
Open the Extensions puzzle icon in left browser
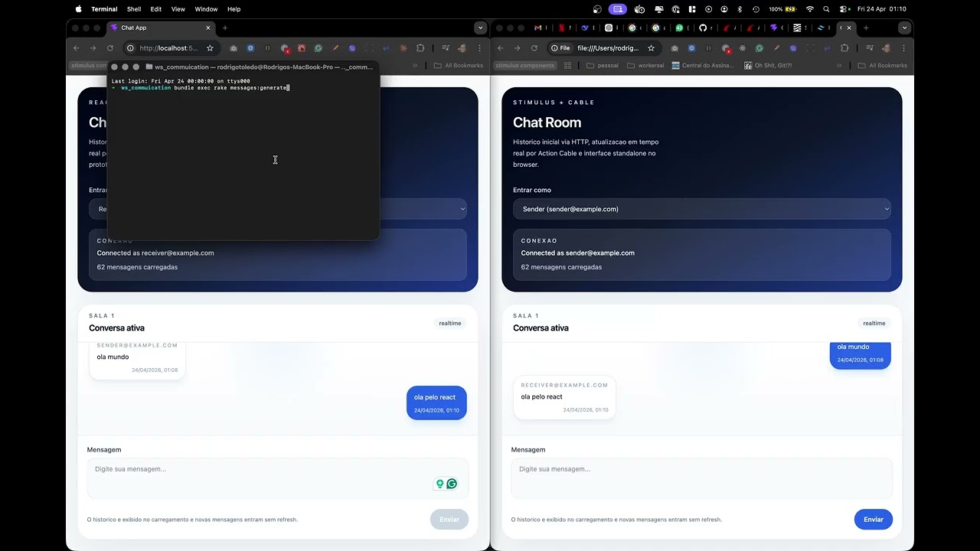[x=420, y=48]
